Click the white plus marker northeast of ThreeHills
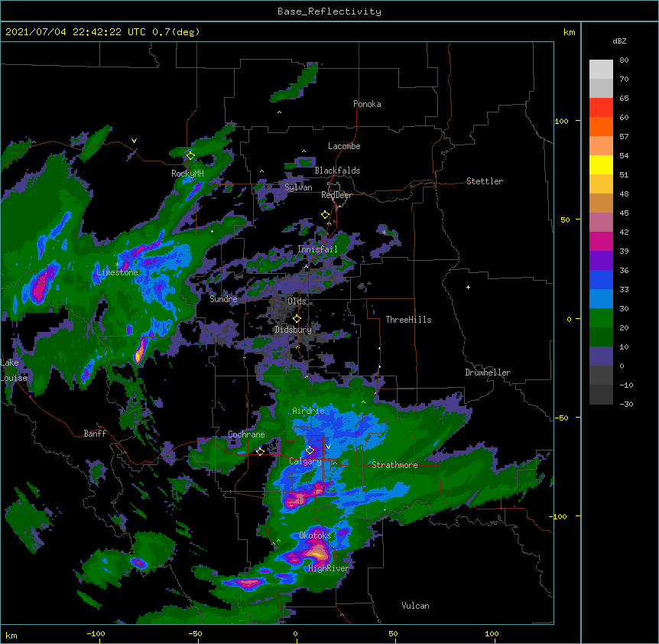Image resolution: width=659 pixels, height=644 pixels. 468,287
